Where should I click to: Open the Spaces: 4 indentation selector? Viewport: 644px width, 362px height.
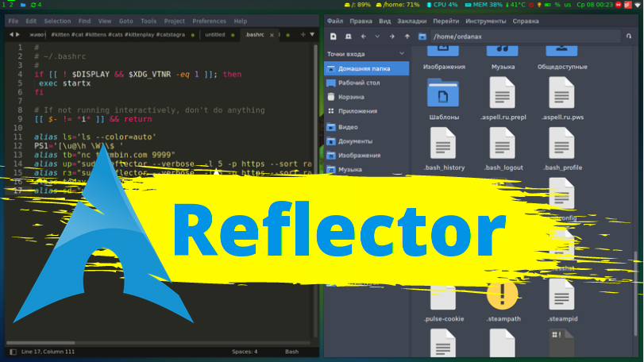245,352
